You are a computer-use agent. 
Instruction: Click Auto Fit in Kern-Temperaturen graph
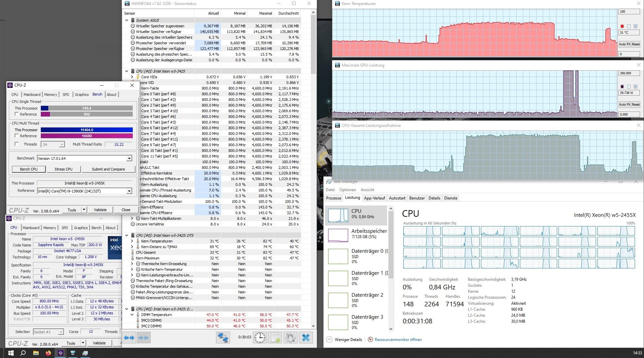pyautogui.click(x=624, y=44)
